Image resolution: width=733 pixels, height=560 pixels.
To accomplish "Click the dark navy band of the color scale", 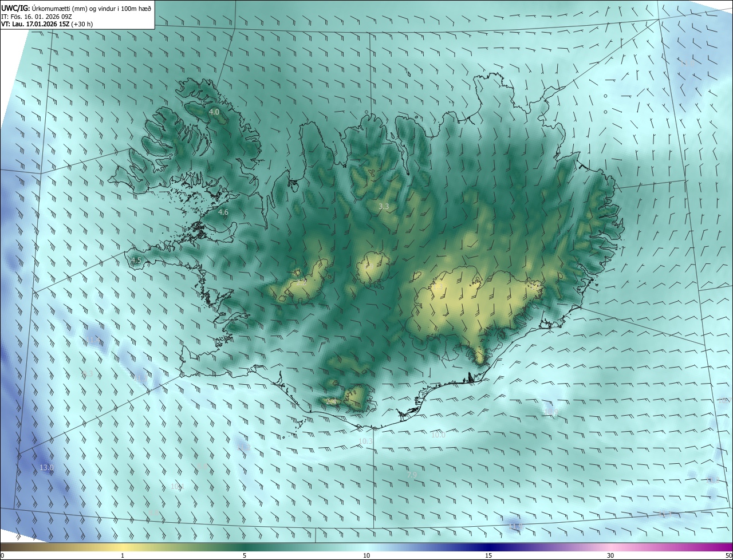I will point(488,547).
